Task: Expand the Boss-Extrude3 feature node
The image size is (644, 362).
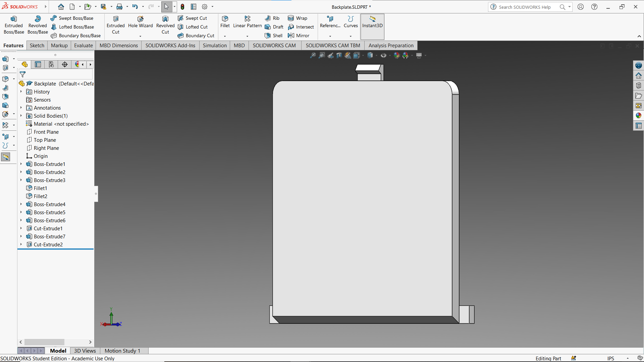Action: tap(20, 180)
